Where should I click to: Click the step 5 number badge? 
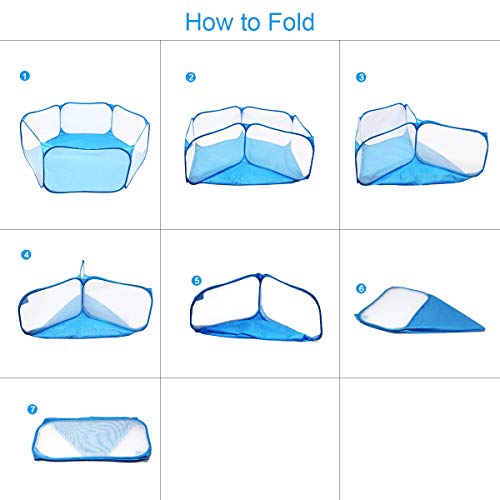[x=197, y=281]
